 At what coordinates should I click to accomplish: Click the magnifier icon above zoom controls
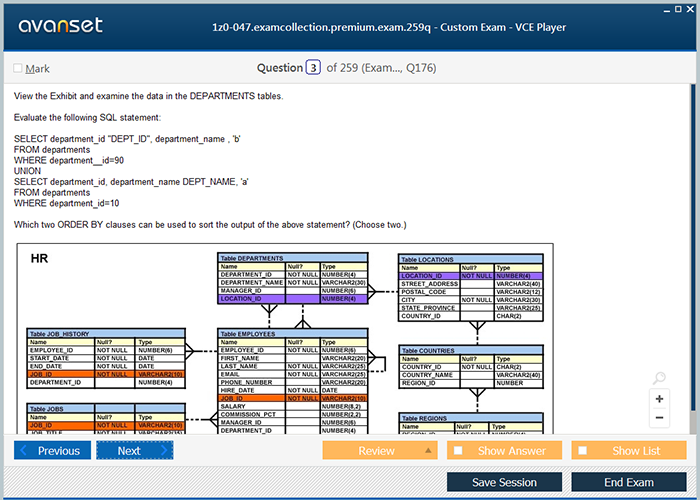(x=659, y=378)
